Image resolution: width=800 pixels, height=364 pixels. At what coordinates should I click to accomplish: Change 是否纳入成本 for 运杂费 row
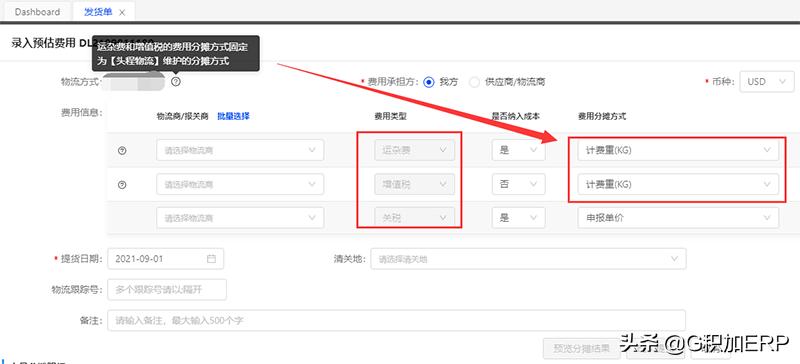point(518,150)
